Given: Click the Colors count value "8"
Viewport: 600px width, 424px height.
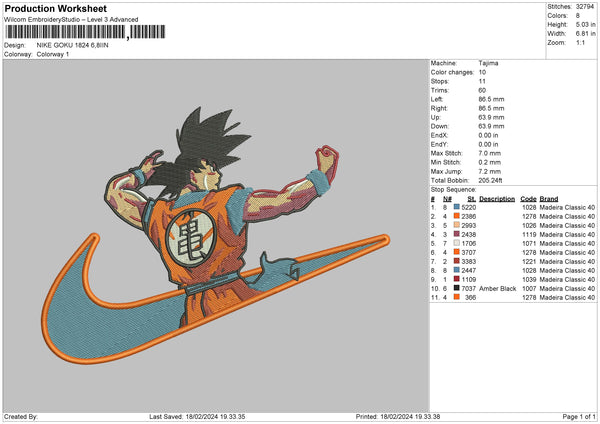Looking at the screenshot, I should (x=578, y=16).
